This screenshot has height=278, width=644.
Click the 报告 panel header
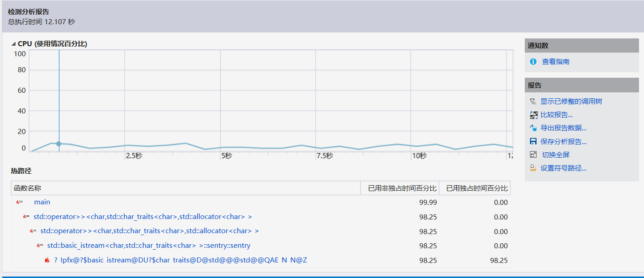pos(581,85)
